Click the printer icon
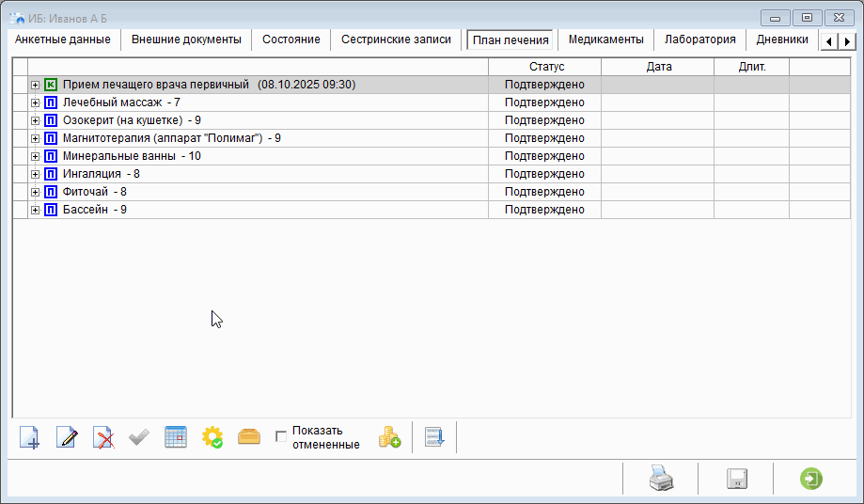The width and height of the screenshot is (864, 504). point(661,478)
